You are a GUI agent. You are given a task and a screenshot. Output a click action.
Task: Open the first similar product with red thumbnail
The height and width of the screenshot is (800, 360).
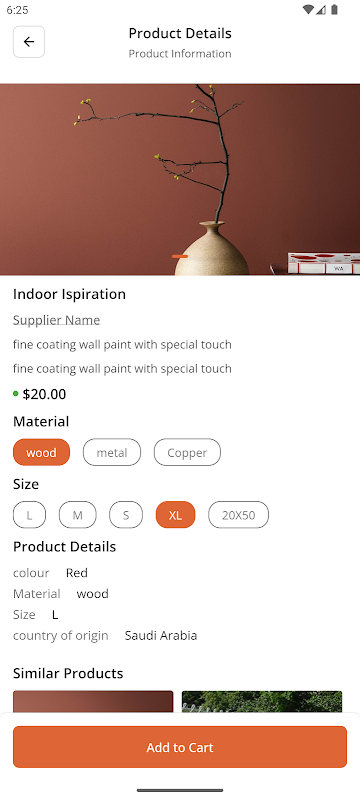click(x=93, y=702)
